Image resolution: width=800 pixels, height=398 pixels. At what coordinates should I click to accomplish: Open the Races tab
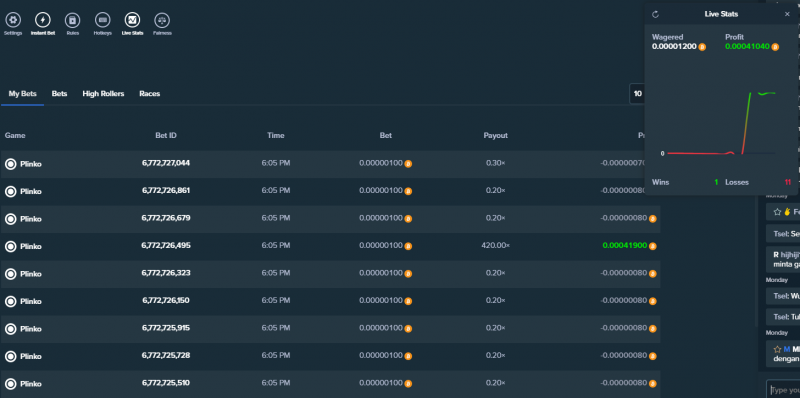[149, 94]
